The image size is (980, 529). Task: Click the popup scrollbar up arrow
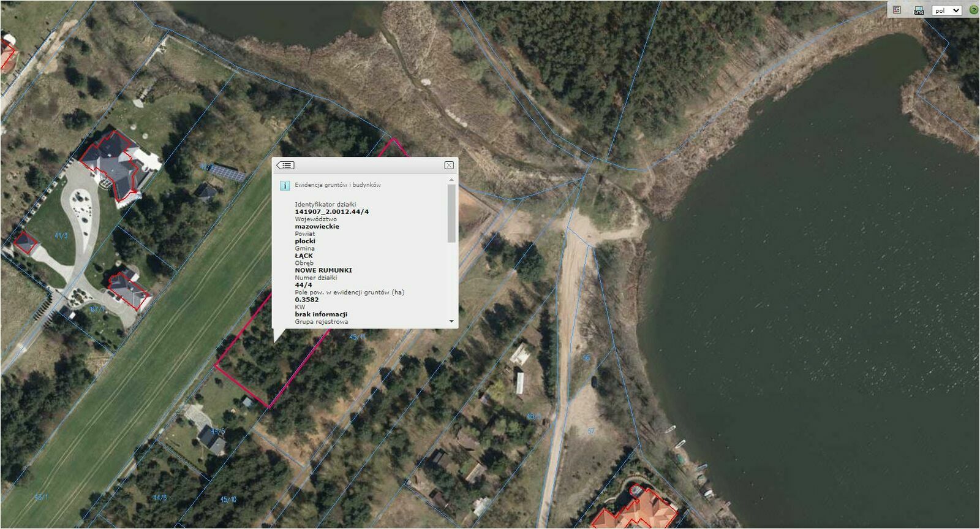click(451, 180)
